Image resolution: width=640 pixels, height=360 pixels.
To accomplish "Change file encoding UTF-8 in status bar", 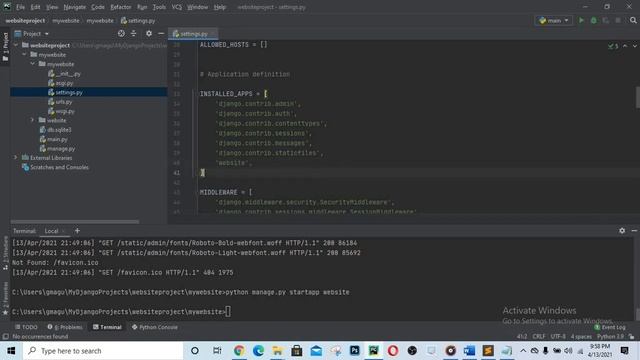I will tap(558, 337).
